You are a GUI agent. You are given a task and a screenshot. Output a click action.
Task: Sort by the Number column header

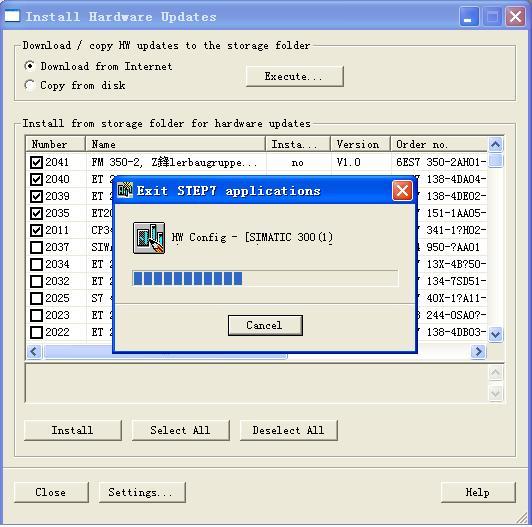(56, 144)
